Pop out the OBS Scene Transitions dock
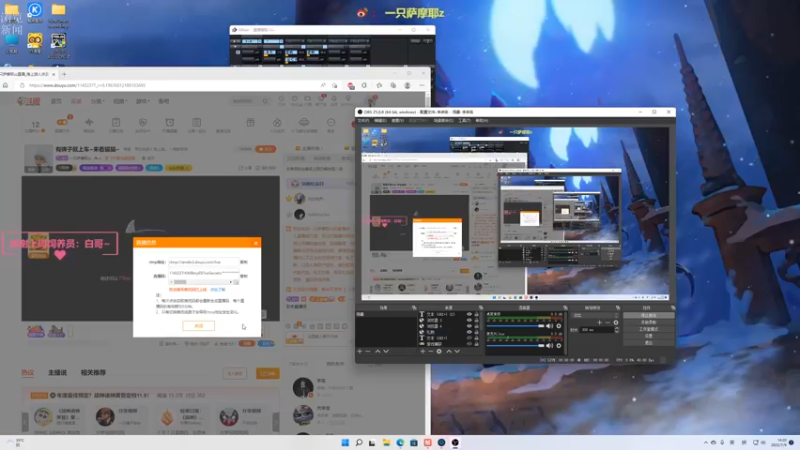This screenshot has width=800, height=450. pyautogui.click(x=618, y=308)
